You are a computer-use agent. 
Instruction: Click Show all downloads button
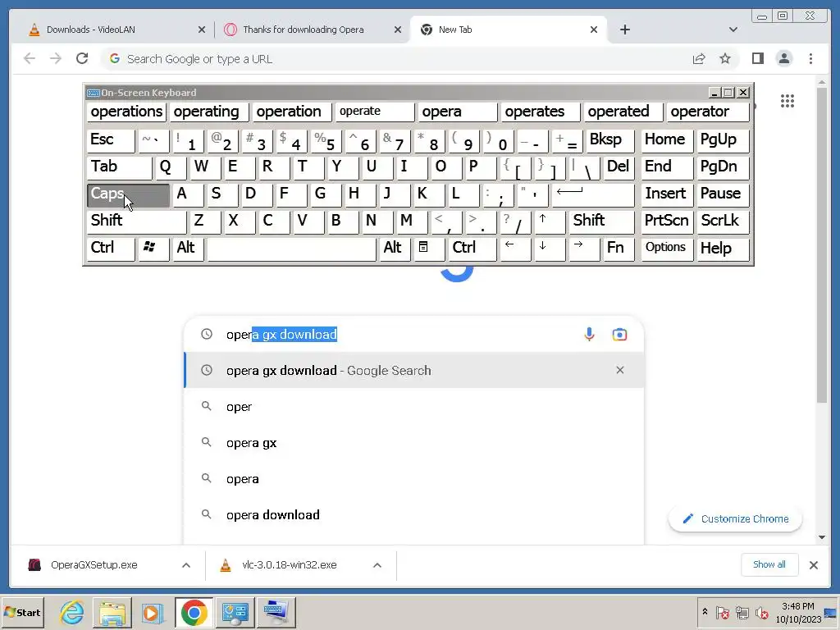(769, 564)
